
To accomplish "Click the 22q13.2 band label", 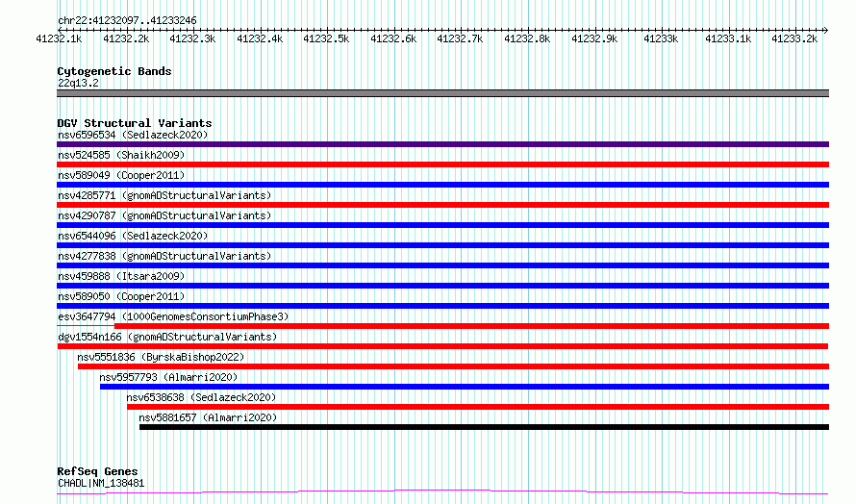I will (x=78, y=83).
